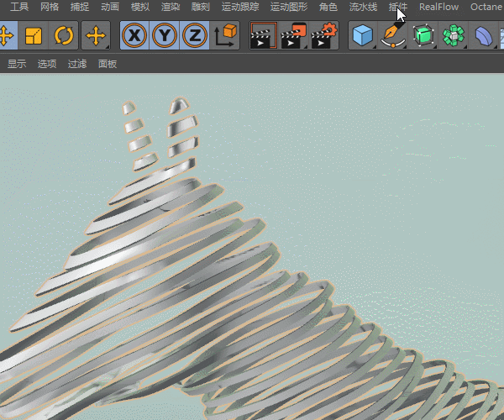Click the green Array modeling icon
The width and height of the screenshot is (504, 420).
point(454,35)
